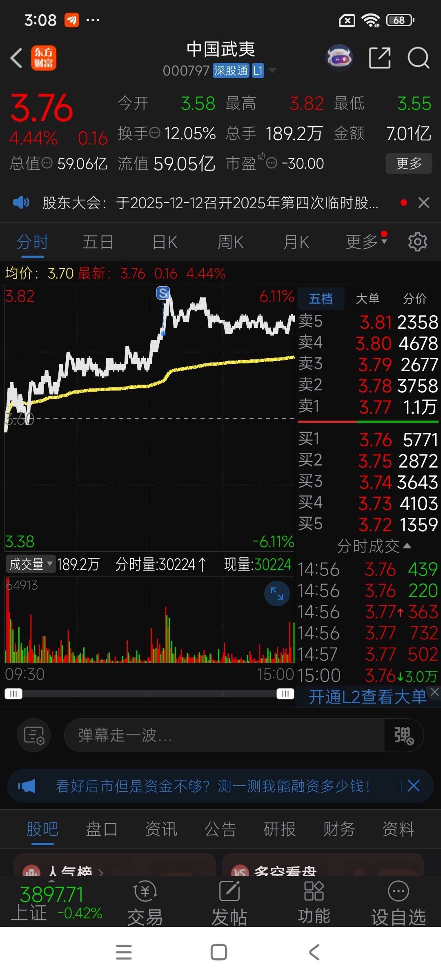Open the 公告 announcements tab

(220, 829)
